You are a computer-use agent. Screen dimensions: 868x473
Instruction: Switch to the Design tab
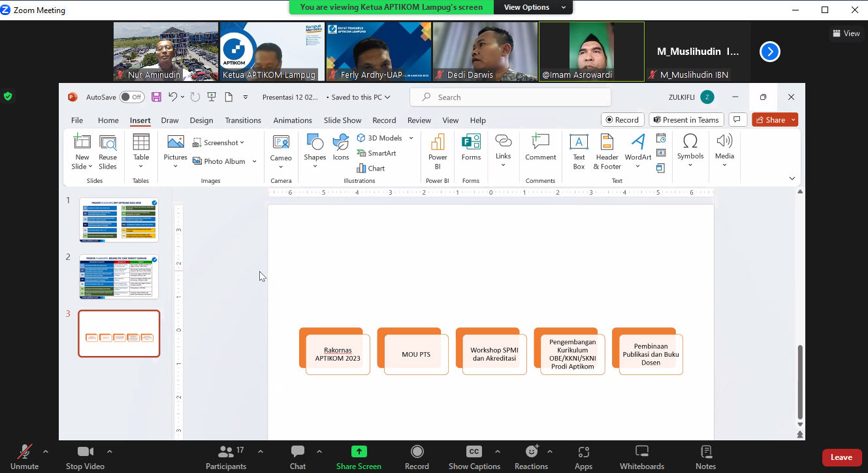201,120
